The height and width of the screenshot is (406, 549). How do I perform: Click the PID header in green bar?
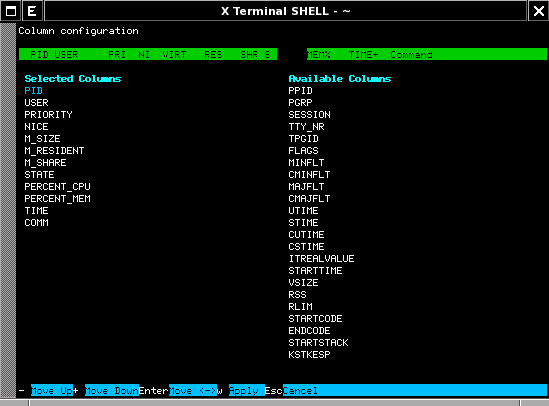pos(39,55)
